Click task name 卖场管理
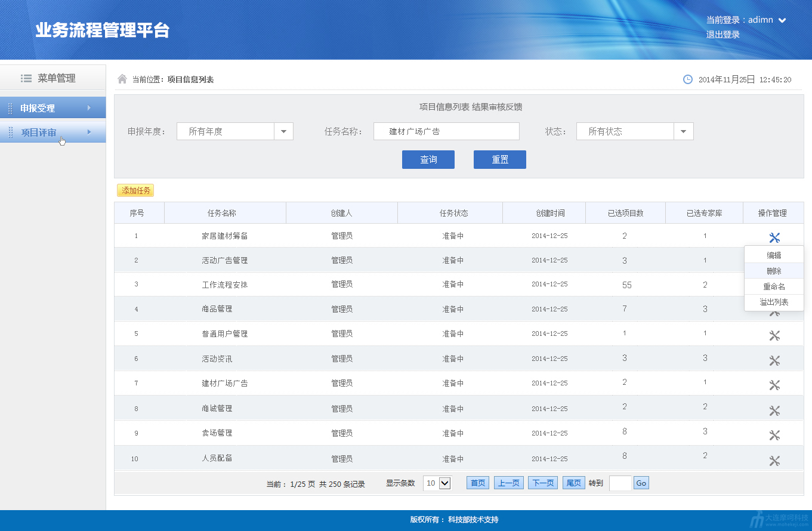 pyautogui.click(x=217, y=433)
